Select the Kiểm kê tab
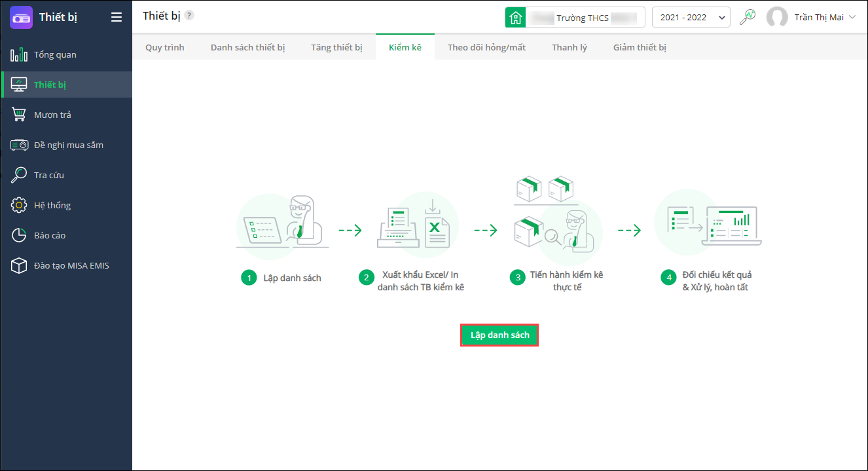The image size is (868, 471). coord(405,47)
